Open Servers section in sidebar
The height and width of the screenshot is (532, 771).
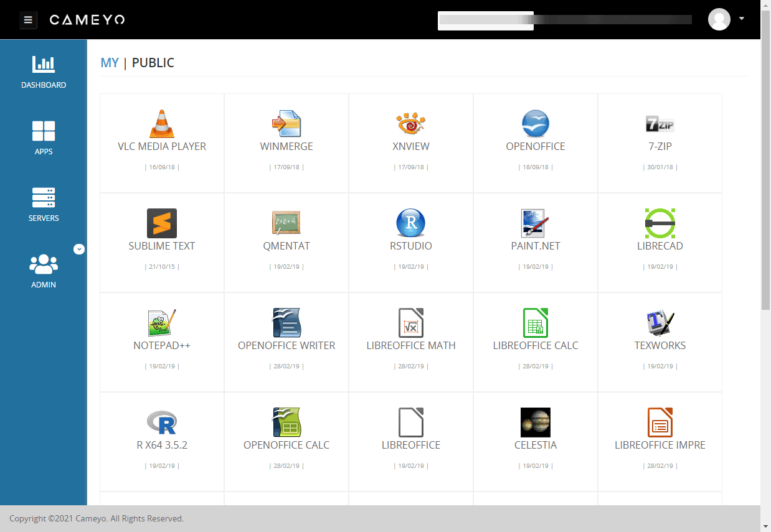tap(44, 205)
